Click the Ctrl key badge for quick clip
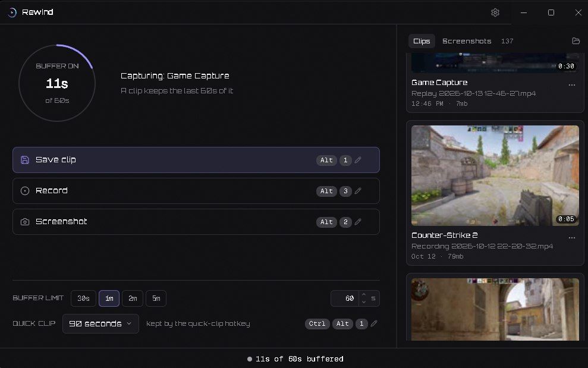This screenshot has width=588, height=368. [x=317, y=323]
